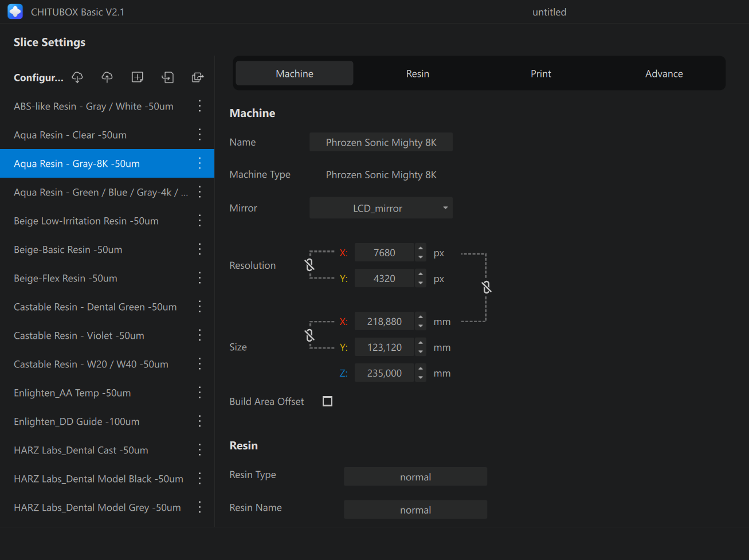
Task: Click the import configuration file icon
Action: point(168,77)
